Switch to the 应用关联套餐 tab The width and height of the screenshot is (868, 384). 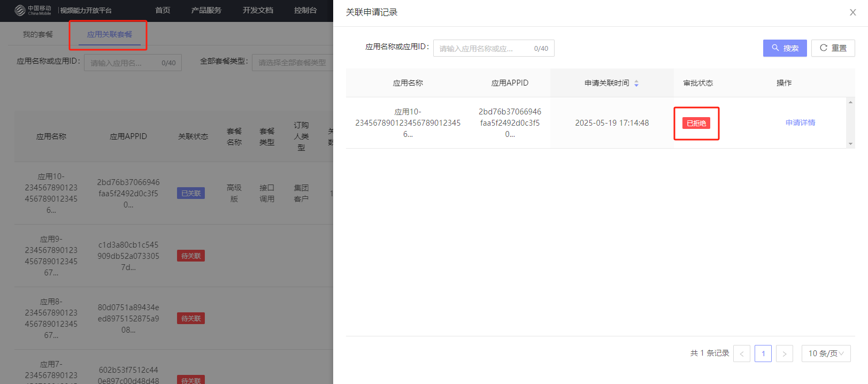pyautogui.click(x=110, y=34)
